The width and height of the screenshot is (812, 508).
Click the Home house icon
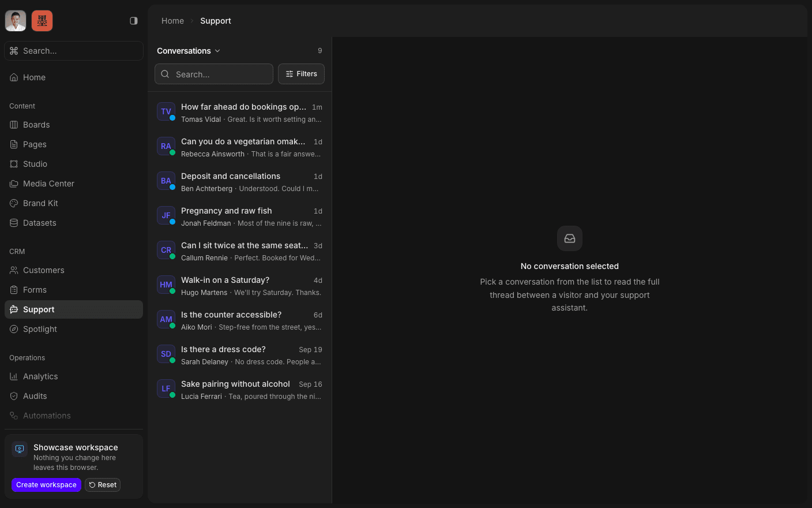(x=14, y=77)
